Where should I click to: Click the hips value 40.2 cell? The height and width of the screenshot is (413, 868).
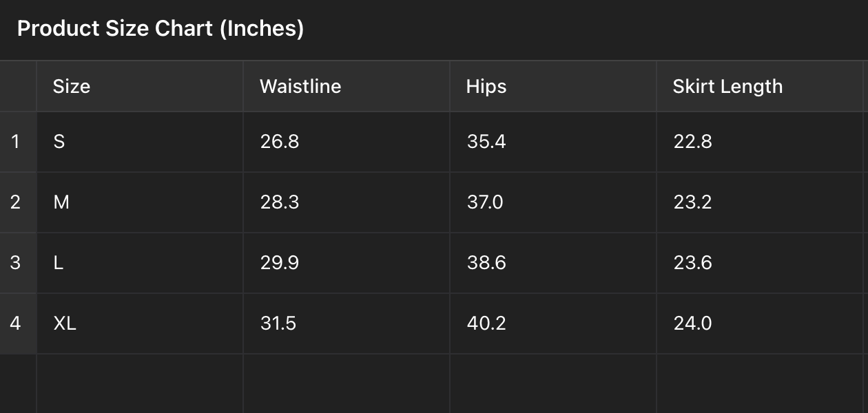552,324
